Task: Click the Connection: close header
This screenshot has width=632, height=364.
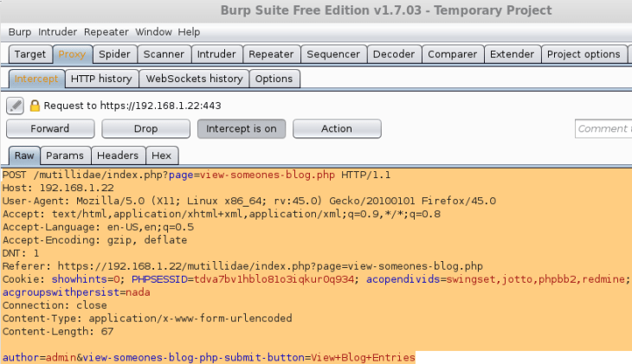Action: pos(55,305)
